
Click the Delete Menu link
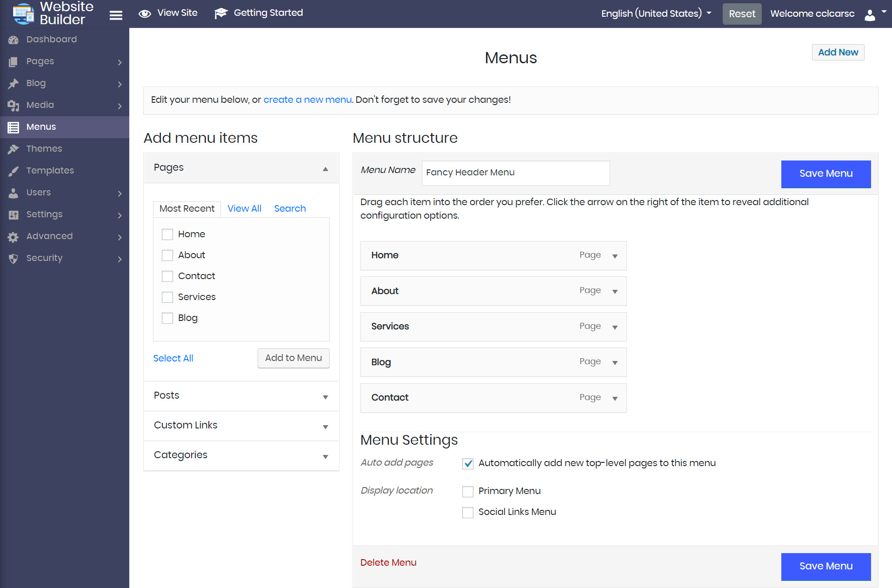(x=388, y=562)
